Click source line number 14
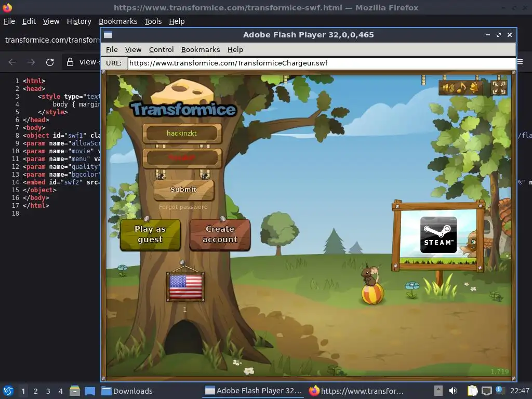This screenshot has width=532, height=399. 16,182
